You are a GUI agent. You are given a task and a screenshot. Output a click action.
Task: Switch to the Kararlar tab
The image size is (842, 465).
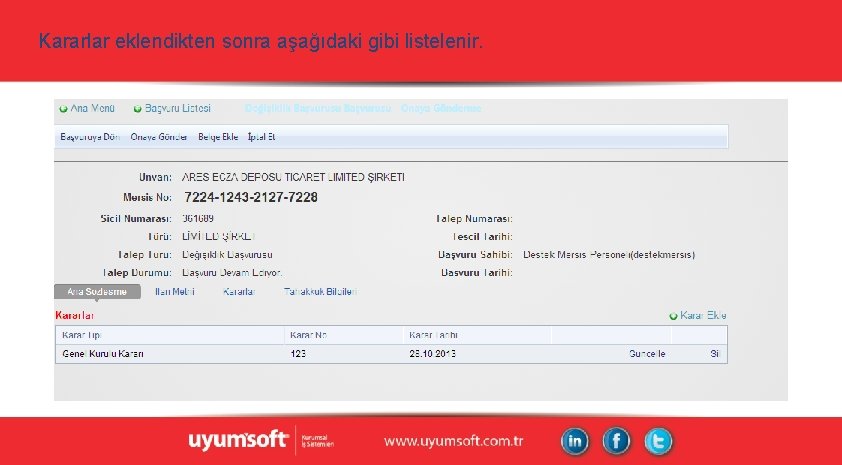click(x=239, y=292)
